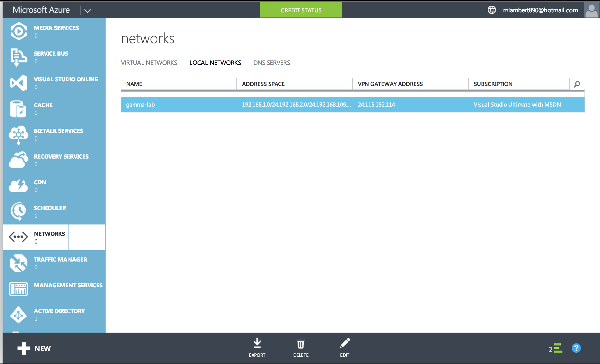Image resolution: width=600 pixels, height=364 pixels.
Task: Open Visual Studio Online icon
Action: pyautogui.click(x=19, y=83)
